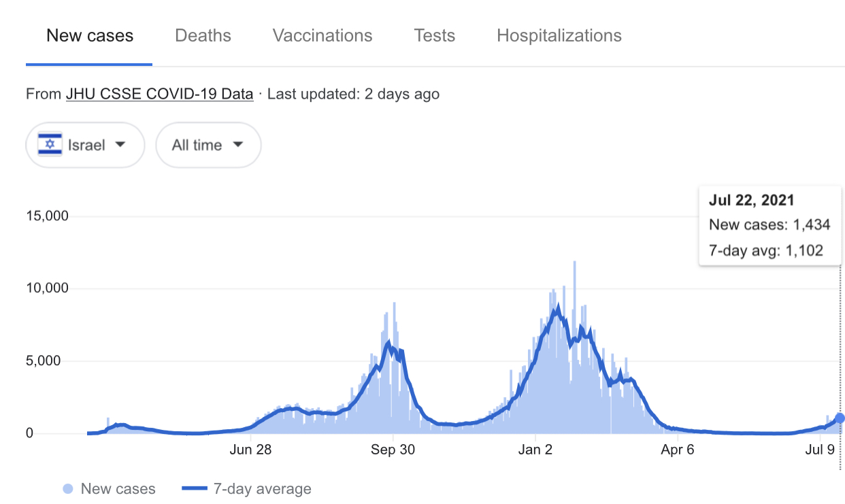Click the arrow beside All time
Screen dimensions: 845x504
(238, 145)
